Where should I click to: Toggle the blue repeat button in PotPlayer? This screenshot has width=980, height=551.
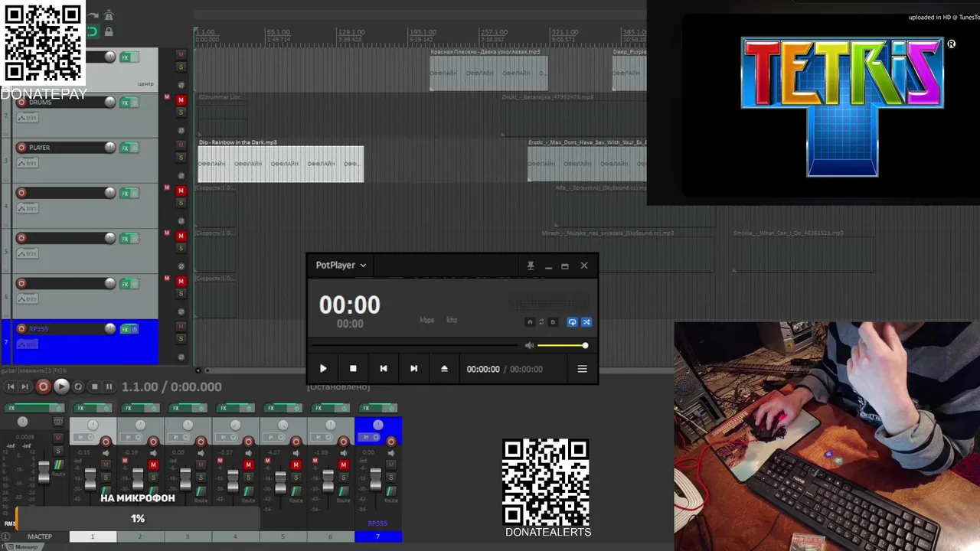572,322
